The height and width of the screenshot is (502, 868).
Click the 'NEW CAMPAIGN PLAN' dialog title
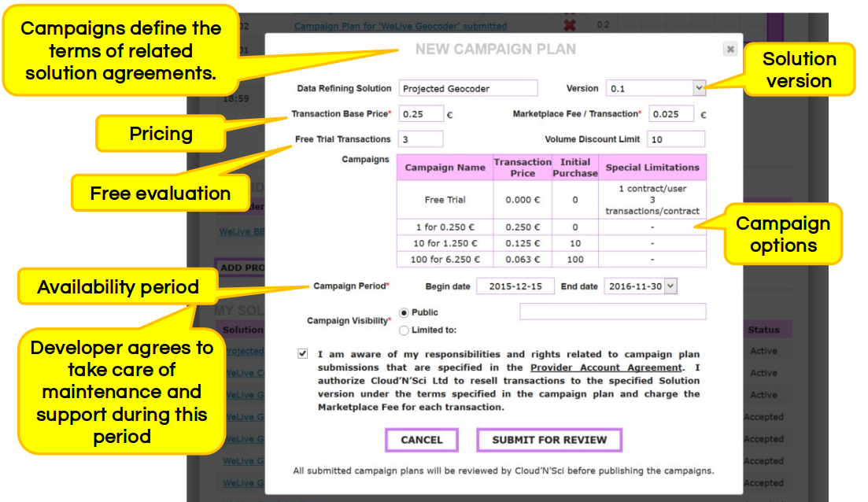tap(496, 50)
